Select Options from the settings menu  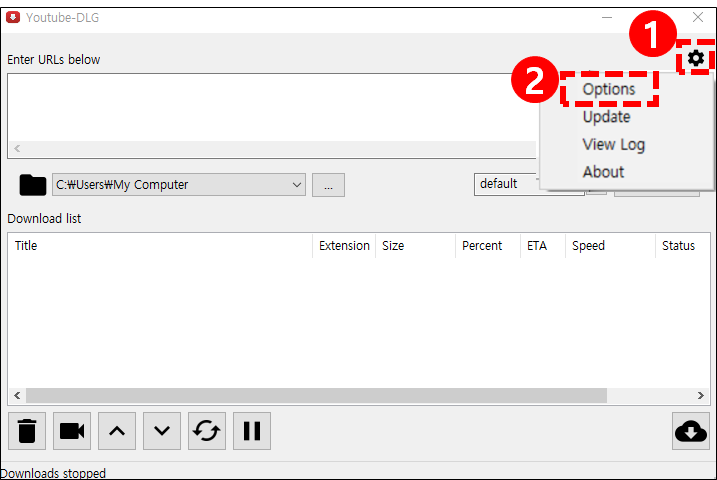(x=609, y=89)
